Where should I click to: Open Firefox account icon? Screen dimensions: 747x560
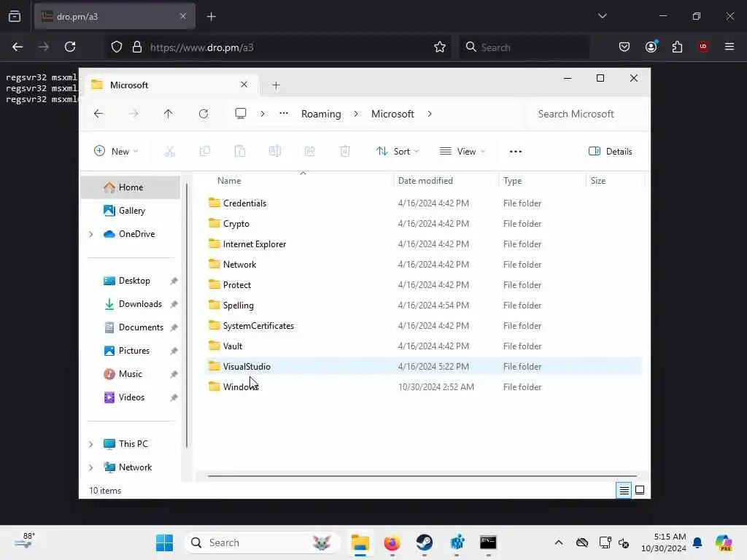pos(651,47)
